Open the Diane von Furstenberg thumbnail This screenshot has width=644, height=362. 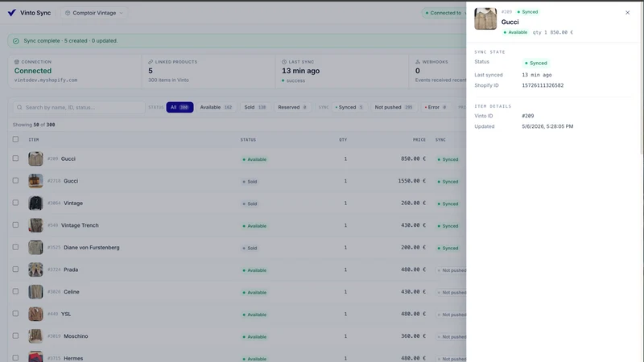coord(35,247)
